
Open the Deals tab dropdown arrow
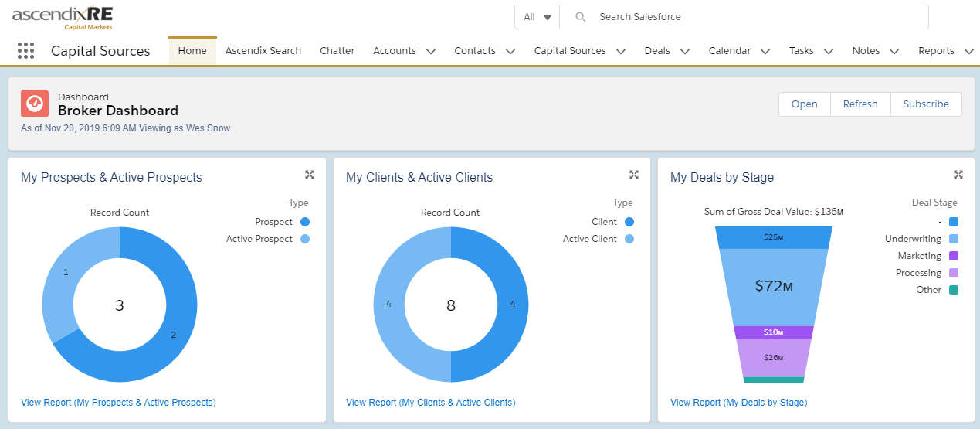pos(685,52)
